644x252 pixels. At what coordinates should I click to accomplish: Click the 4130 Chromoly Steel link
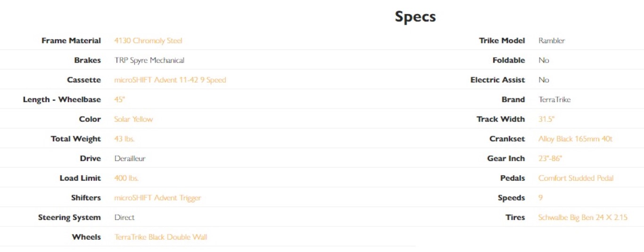[148, 41]
